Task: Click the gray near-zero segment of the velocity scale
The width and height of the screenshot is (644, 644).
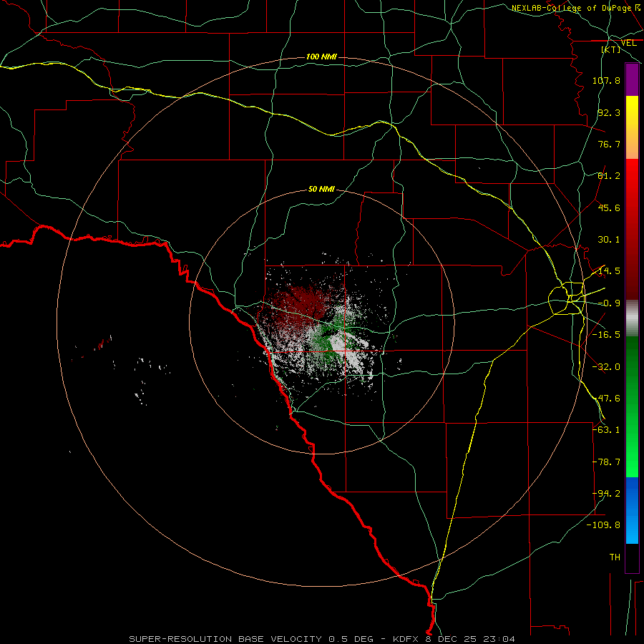Action: coord(632,318)
